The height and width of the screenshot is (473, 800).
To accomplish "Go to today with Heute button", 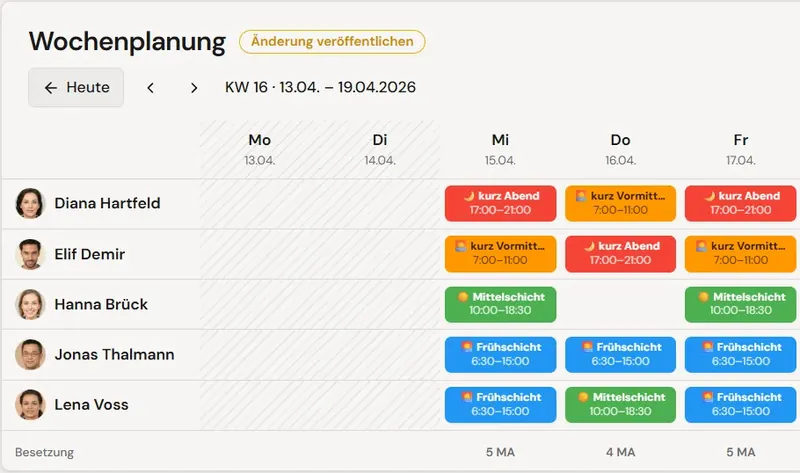I will [x=76, y=87].
